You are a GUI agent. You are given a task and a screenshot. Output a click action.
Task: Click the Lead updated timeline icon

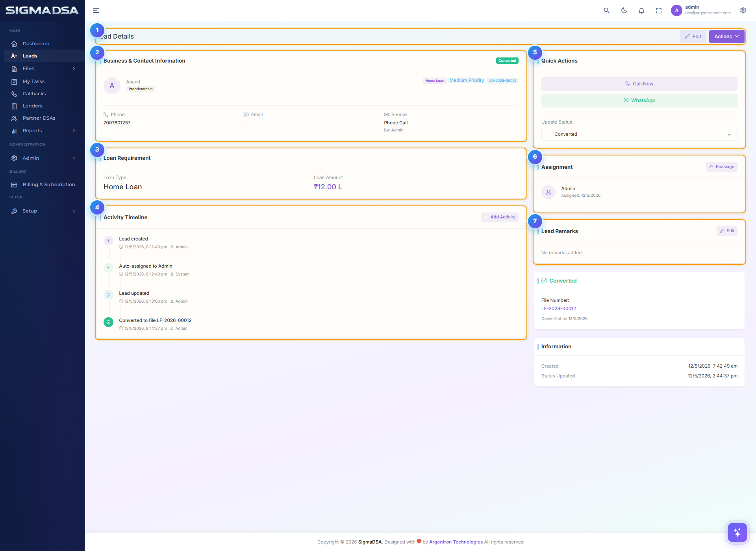point(108,295)
